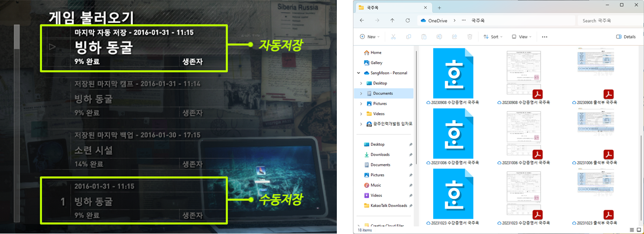Show hidden path via address bar ellipsis
The image size is (644, 234).
click(463, 21)
